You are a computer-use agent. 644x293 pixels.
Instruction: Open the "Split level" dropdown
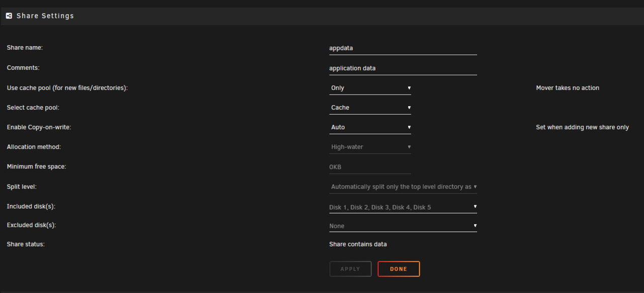(x=403, y=186)
